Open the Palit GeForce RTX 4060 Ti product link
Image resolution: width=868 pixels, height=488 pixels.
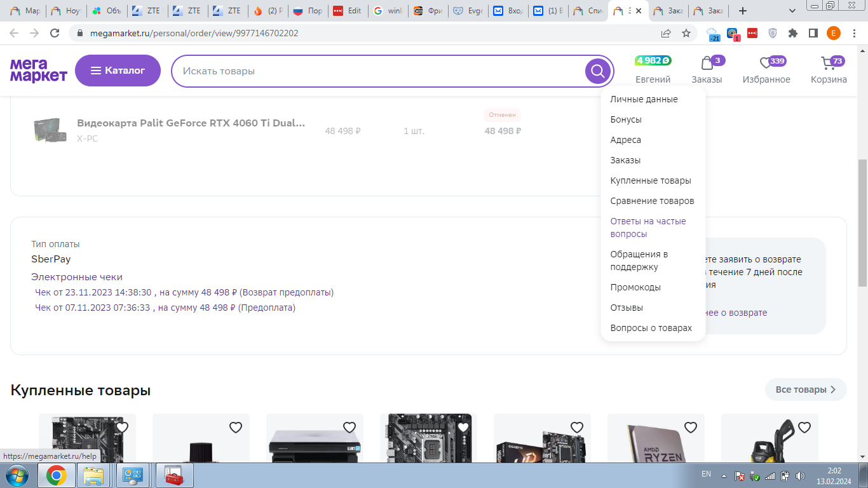[191, 123]
